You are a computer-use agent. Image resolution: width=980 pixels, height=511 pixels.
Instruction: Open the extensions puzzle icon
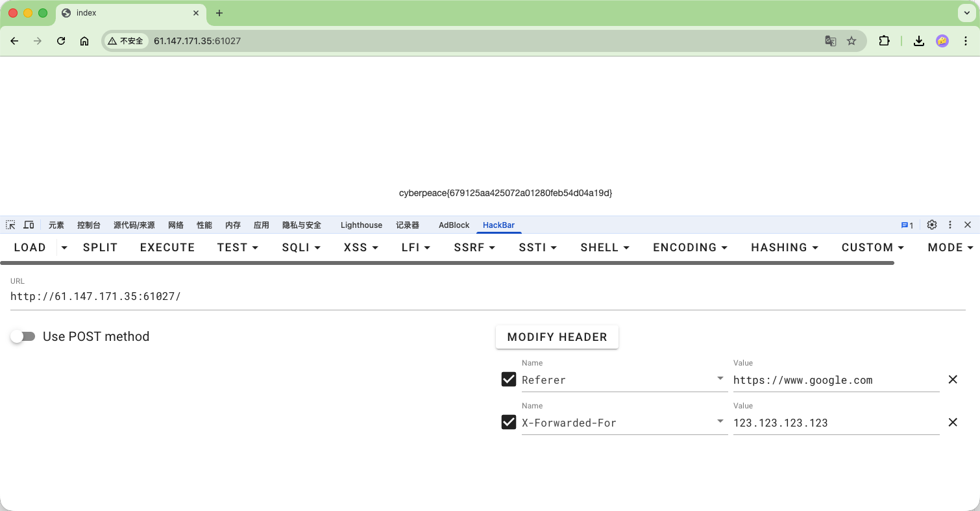(884, 41)
